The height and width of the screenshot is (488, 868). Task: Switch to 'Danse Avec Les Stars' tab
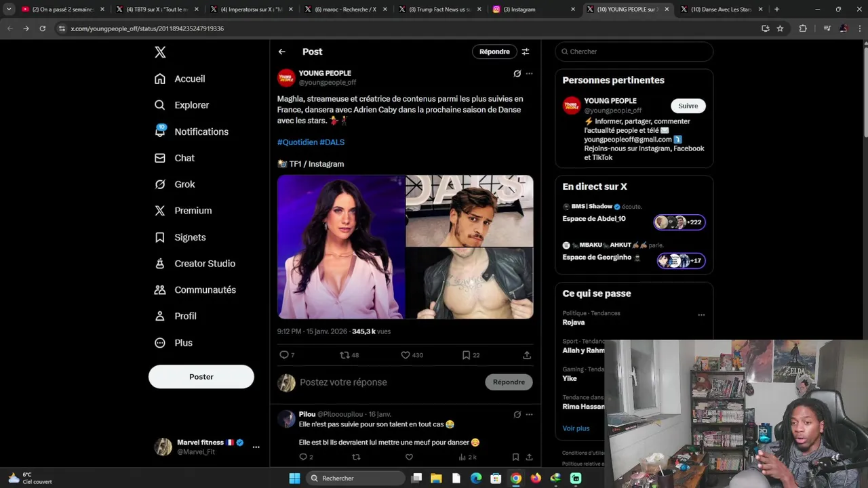(722, 9)
